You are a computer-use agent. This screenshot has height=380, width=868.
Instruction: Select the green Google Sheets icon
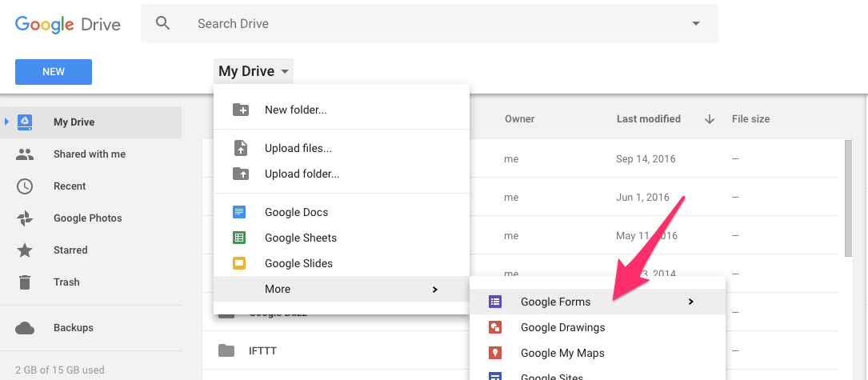coord(239,238)
